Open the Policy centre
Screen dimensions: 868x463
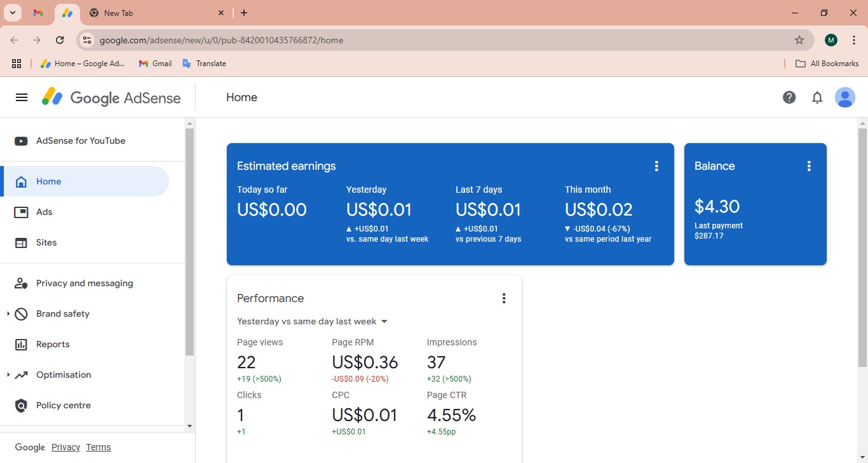pyautogui.click(x=85, y=405)
